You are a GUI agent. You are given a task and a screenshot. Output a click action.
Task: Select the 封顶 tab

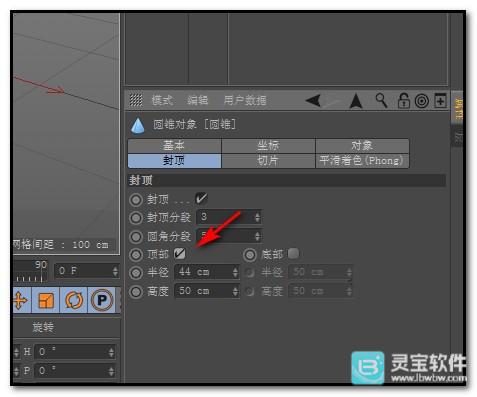point(174,161)
